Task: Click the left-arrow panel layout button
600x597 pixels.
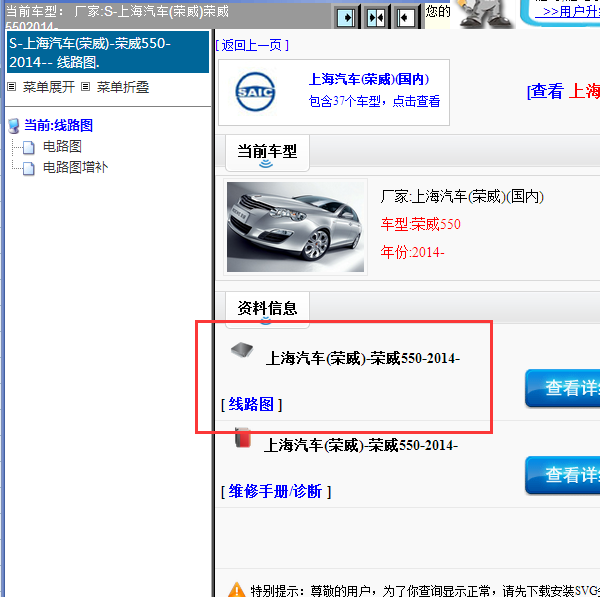Action: 406,18
